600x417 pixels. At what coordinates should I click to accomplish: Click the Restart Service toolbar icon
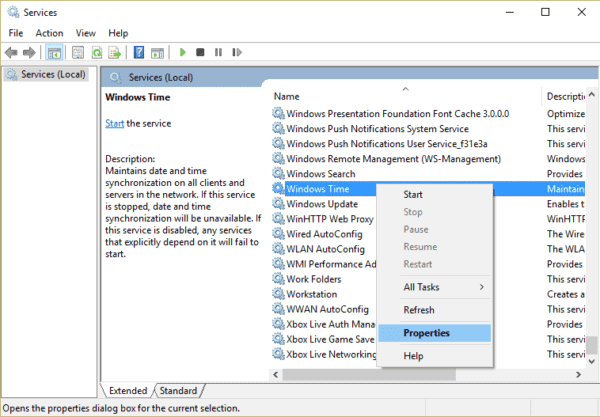click(x=237, y=51)
